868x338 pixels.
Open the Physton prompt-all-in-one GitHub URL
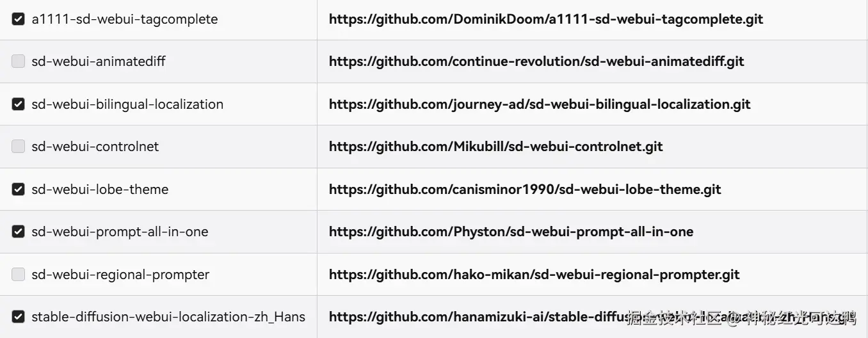coord(511,232)
